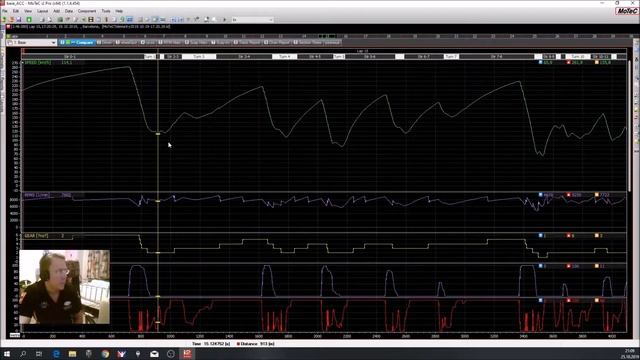Click the blue legend square in the speed graph
Image resolution: width=640 pixels, height=360 pixels.
(540, 62)
